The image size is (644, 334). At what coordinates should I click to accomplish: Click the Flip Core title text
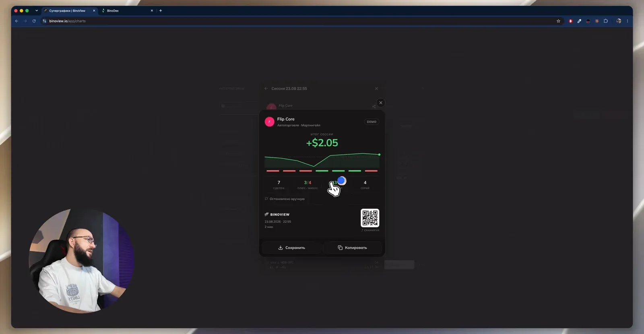286,119
